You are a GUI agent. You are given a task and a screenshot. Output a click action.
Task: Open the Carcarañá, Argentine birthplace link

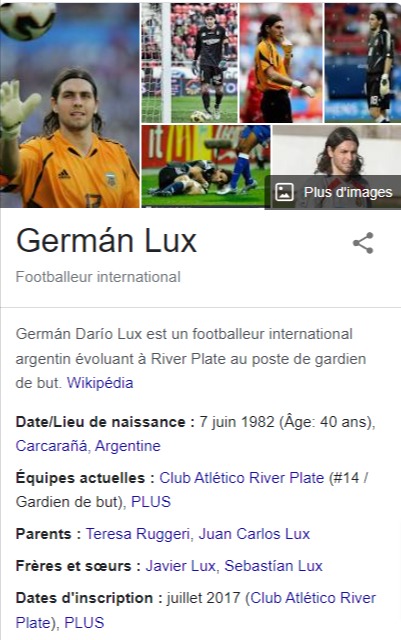click(x=88, y=446)
